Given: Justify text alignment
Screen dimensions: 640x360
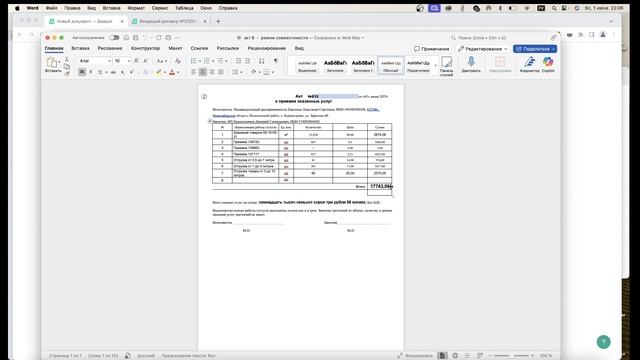Looking at the screenshot, I should coord(221,72).
